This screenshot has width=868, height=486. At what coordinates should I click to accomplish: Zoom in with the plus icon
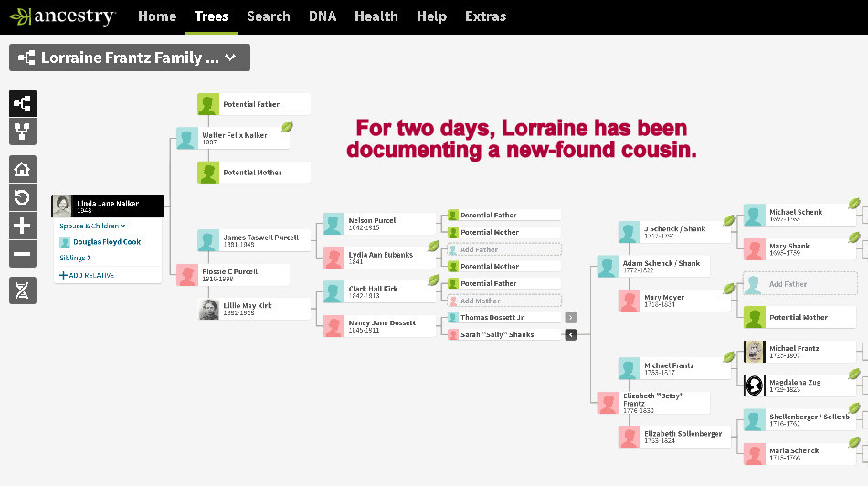23,226
